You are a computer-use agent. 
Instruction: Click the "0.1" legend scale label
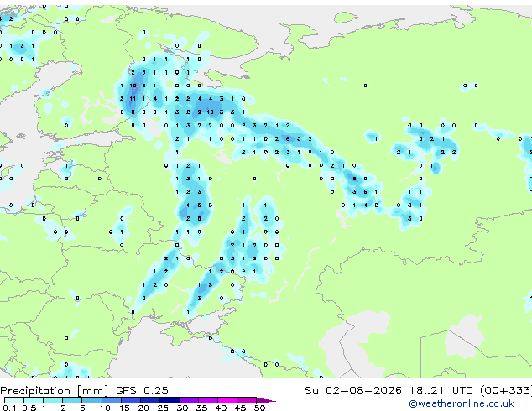coord(9,408)
